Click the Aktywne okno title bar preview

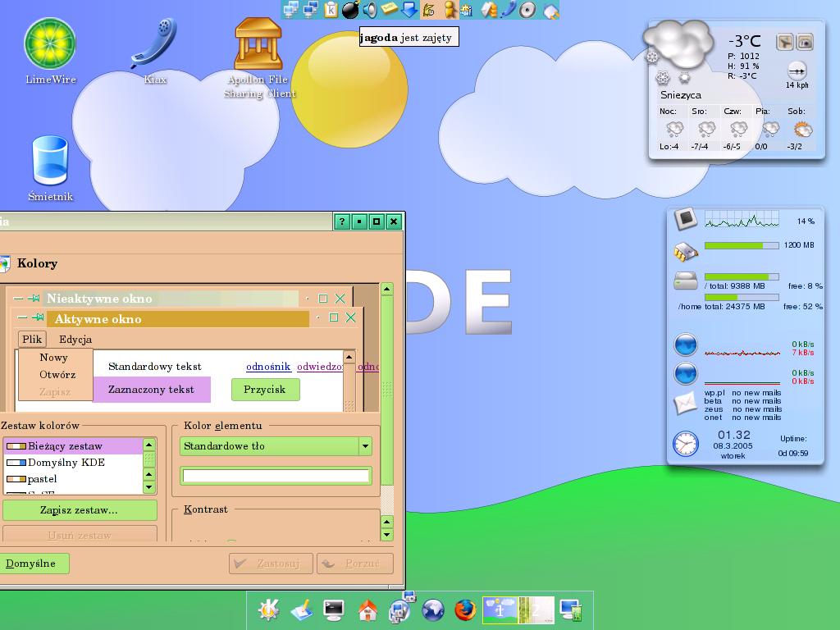[178, 319]
